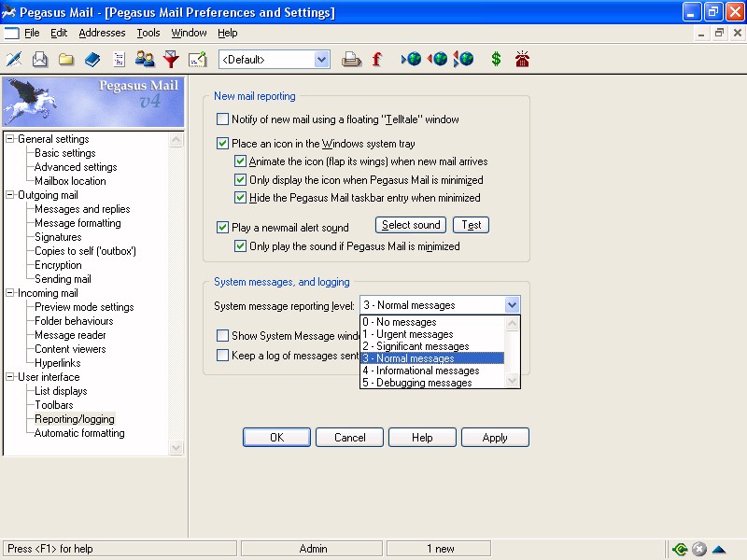Click the Apply button
The width and height of the screenshot is (747, 560).
tap(495, 437)
